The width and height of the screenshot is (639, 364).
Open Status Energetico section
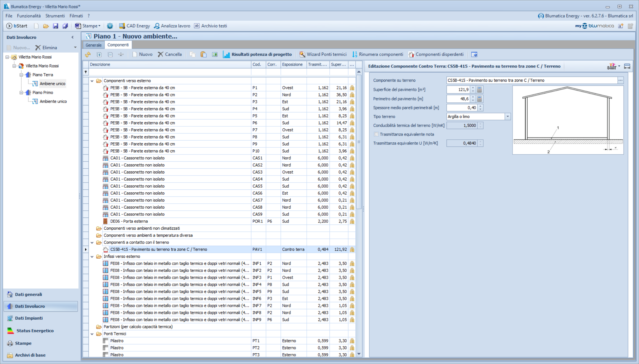click(35, 331)
